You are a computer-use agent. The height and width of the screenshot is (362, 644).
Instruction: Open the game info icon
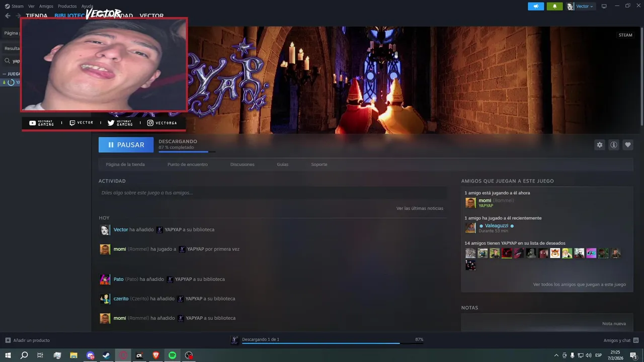tap(613, 145)
